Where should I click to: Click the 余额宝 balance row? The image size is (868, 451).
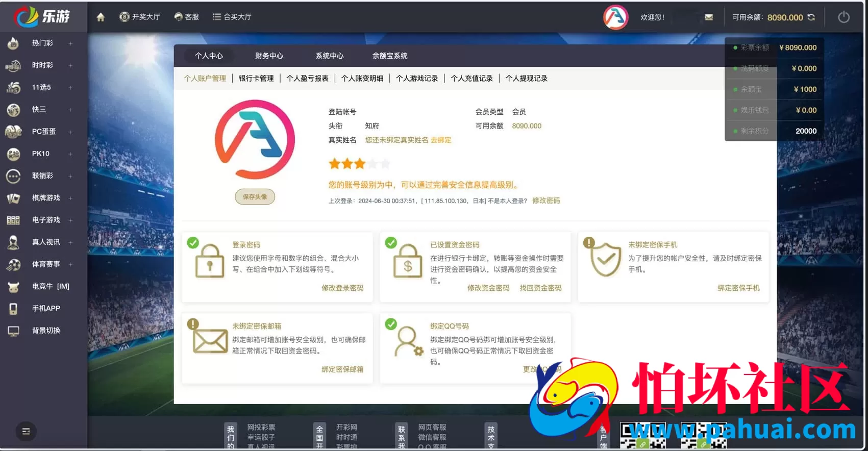click(x=774, y=89)
